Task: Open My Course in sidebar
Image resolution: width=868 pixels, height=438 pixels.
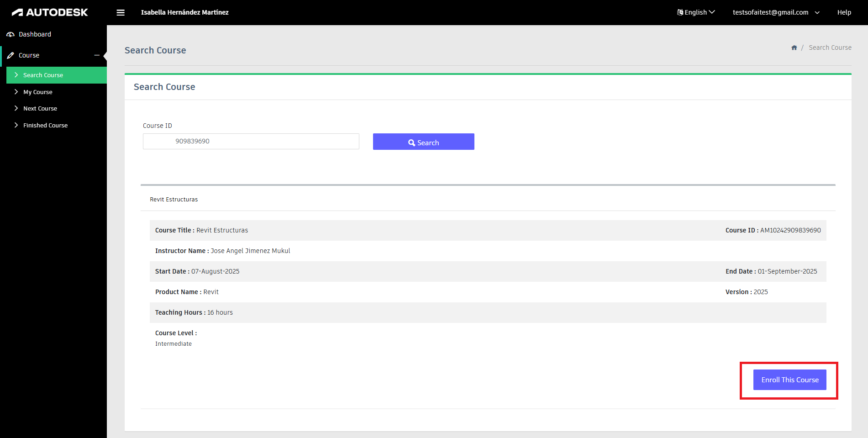Action: 57,92
